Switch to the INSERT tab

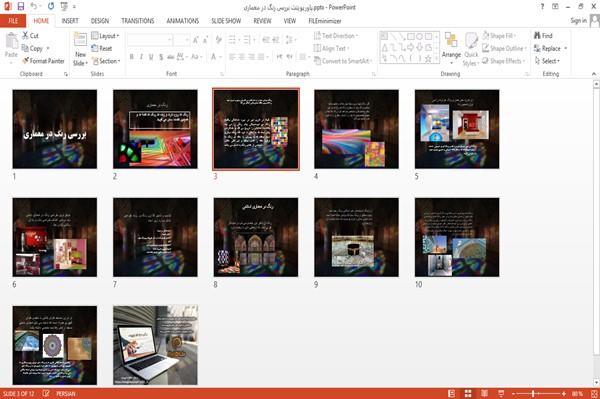pos(70,21)
